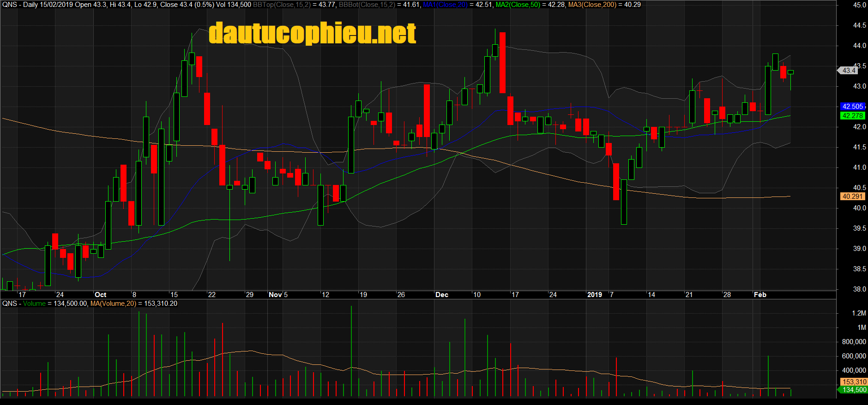The height and width of the screenshot is (405, 868).
Task: Click the 43.4 last price marker
Action: tap(849, 71)
